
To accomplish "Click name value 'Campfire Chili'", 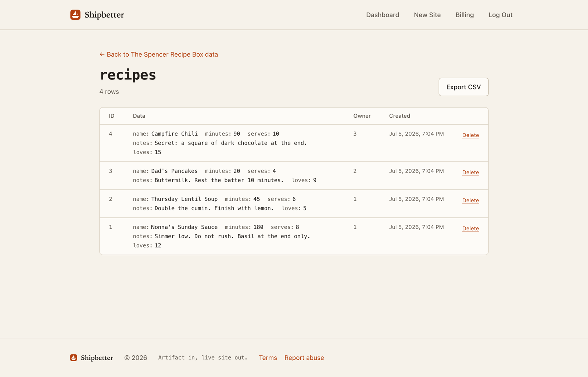I will pyautogui.click(x=175, y=134).
